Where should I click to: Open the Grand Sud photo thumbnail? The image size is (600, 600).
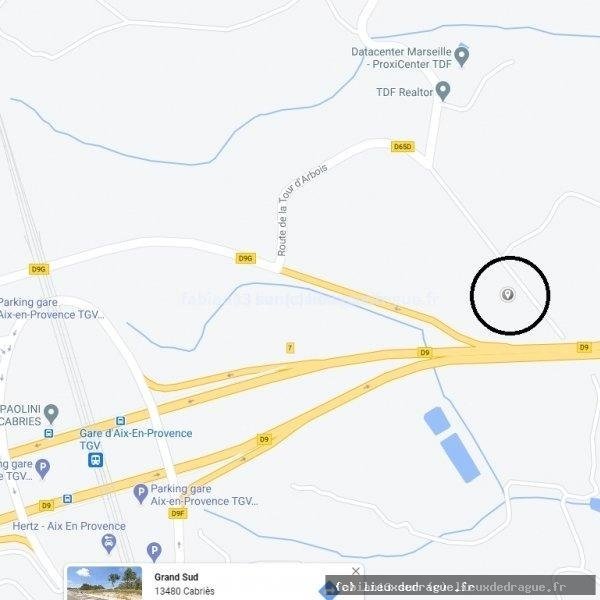(104, 583)
